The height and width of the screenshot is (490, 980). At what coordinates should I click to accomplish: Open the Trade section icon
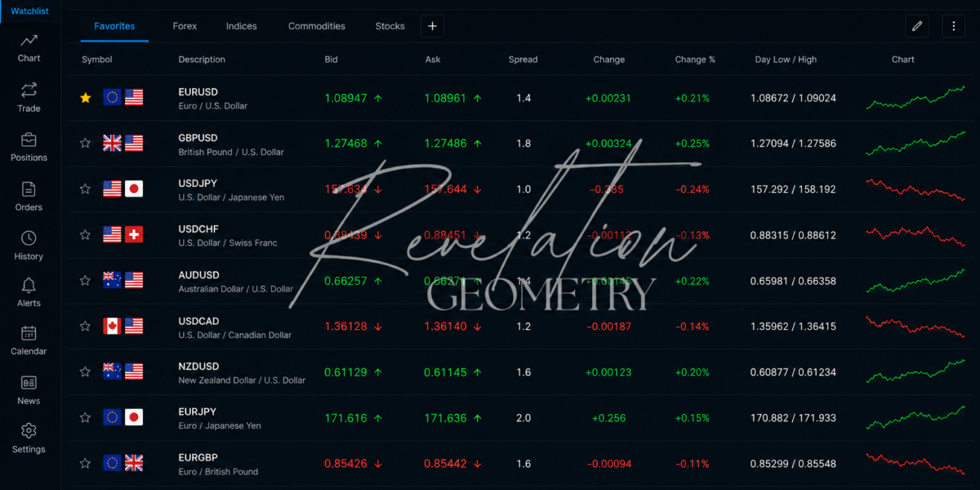(29, 89)
